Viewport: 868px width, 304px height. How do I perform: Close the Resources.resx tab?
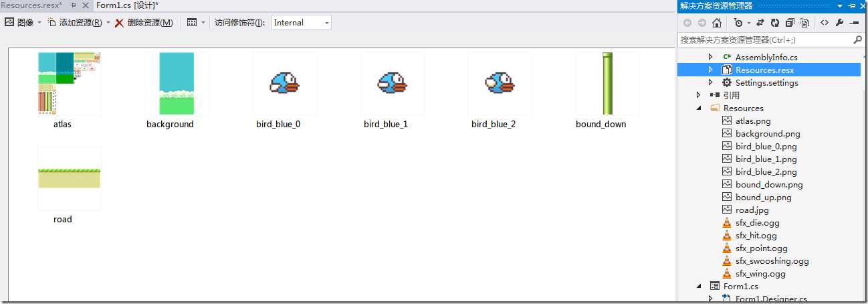pyautogui.click(x=84, y=5)
